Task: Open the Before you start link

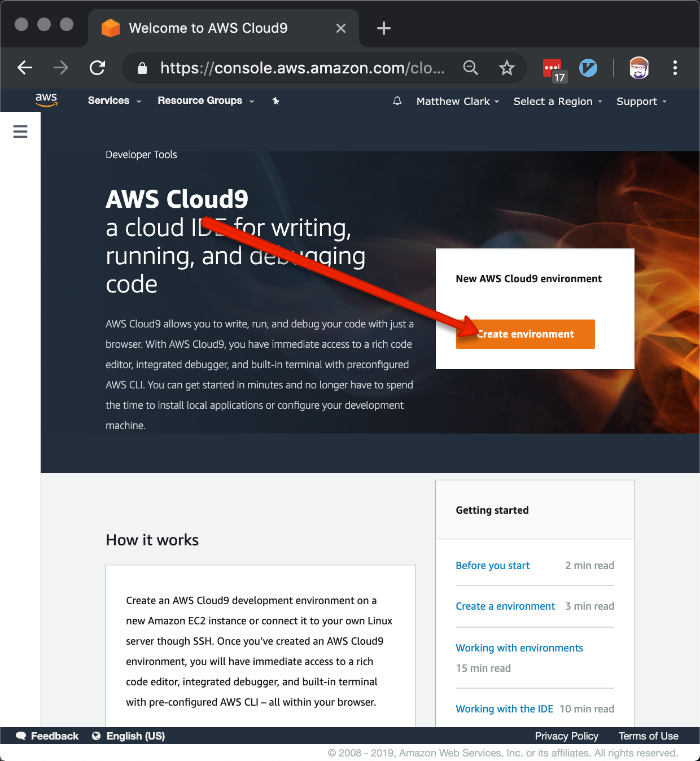Action: pyautogui.click(x=493, y=566)
